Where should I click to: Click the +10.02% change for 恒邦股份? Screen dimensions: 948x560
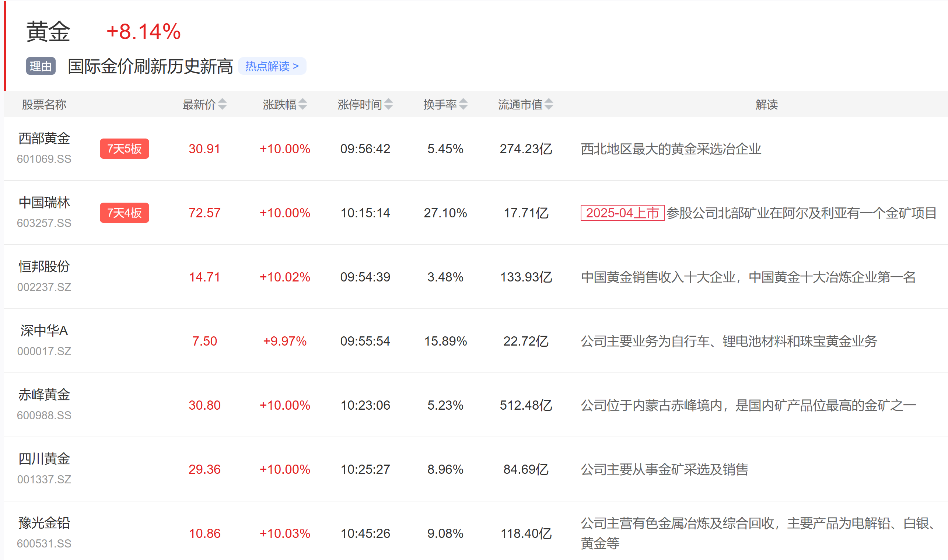pyautogui.click(x=285, y=277)
